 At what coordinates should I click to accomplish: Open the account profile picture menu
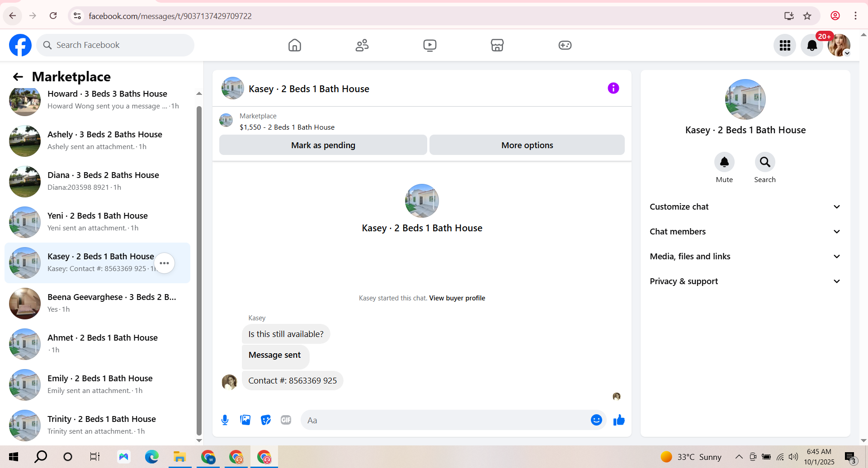click(x=839, y=45)
